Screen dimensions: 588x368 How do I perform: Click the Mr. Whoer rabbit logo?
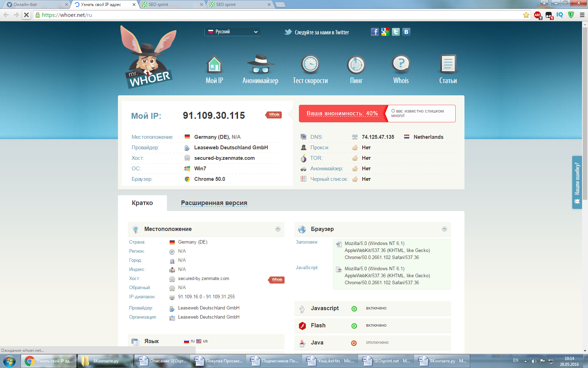pyautogui.click(x=149, y=57)
